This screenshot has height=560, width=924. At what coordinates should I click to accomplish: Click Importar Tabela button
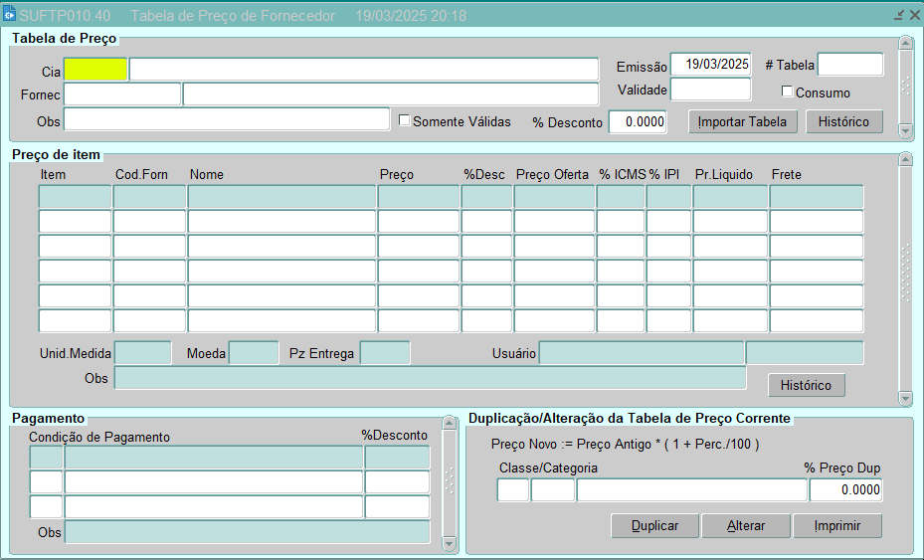743,121
